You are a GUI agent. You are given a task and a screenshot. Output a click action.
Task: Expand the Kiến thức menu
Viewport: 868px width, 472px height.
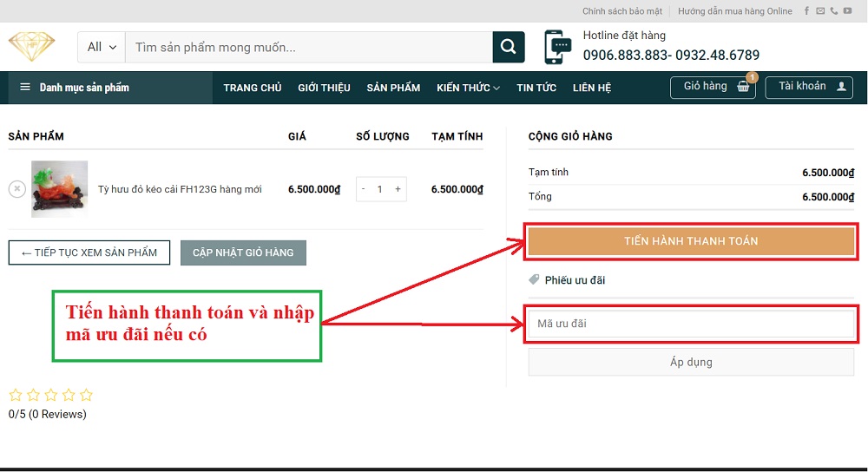pos(468,88)
